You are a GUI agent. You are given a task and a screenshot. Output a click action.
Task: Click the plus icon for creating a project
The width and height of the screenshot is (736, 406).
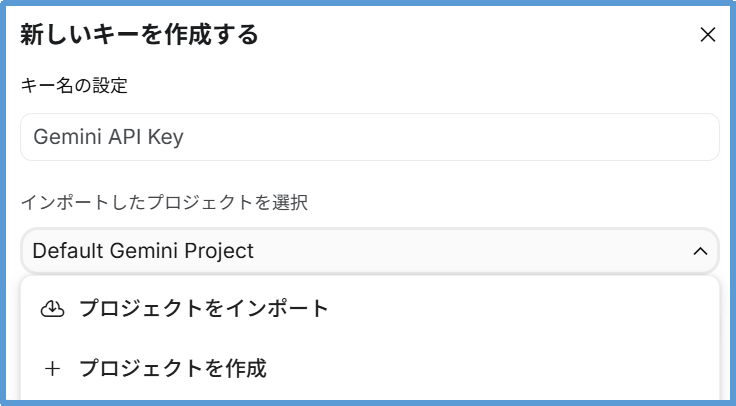click(53, 368)
